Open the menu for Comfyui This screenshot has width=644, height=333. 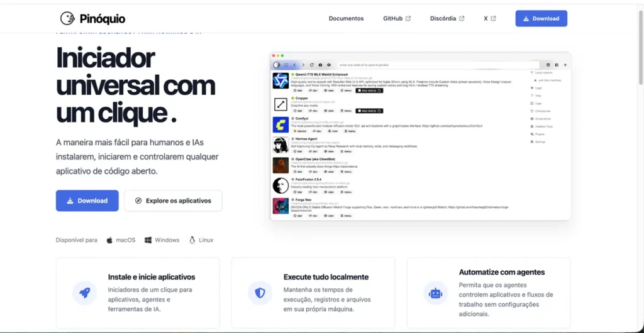pos(348,131)
